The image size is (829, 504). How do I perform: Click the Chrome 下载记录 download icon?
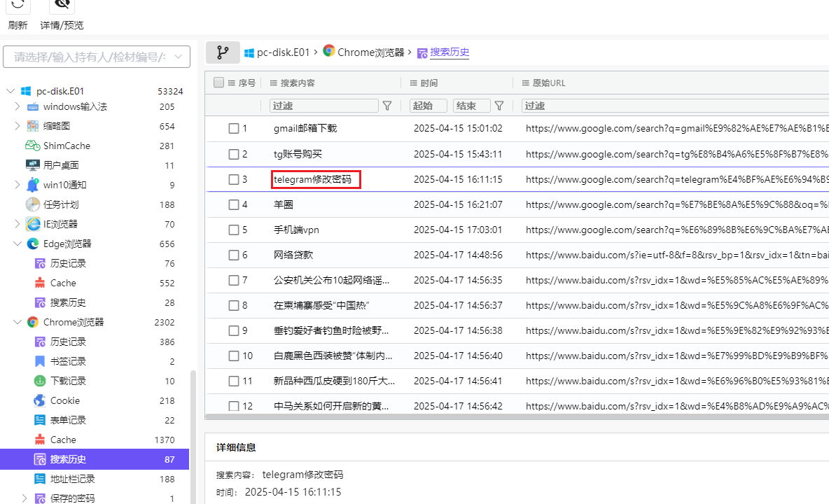(40, 381)
